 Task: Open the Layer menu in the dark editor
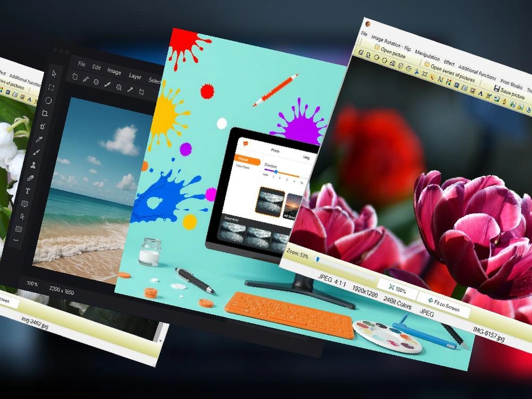135,76
